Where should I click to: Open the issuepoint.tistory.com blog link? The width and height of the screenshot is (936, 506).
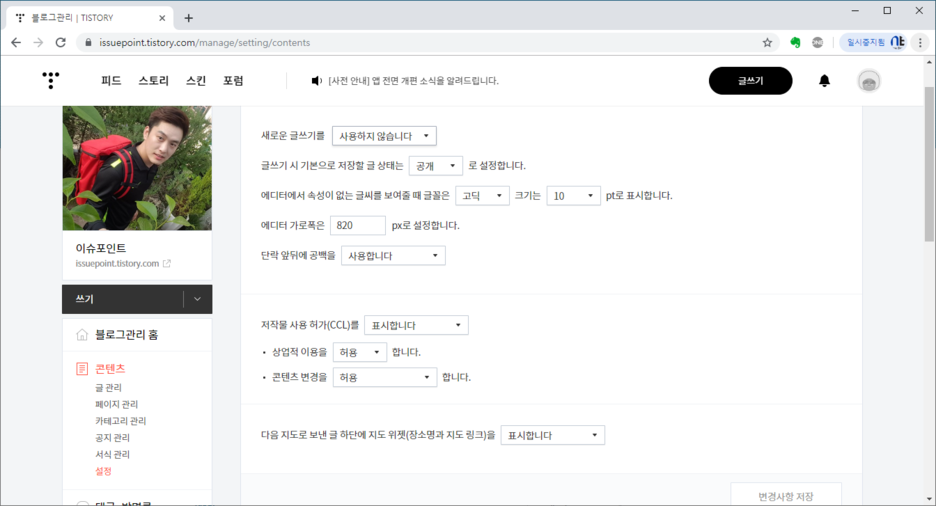tap(117, 263)
